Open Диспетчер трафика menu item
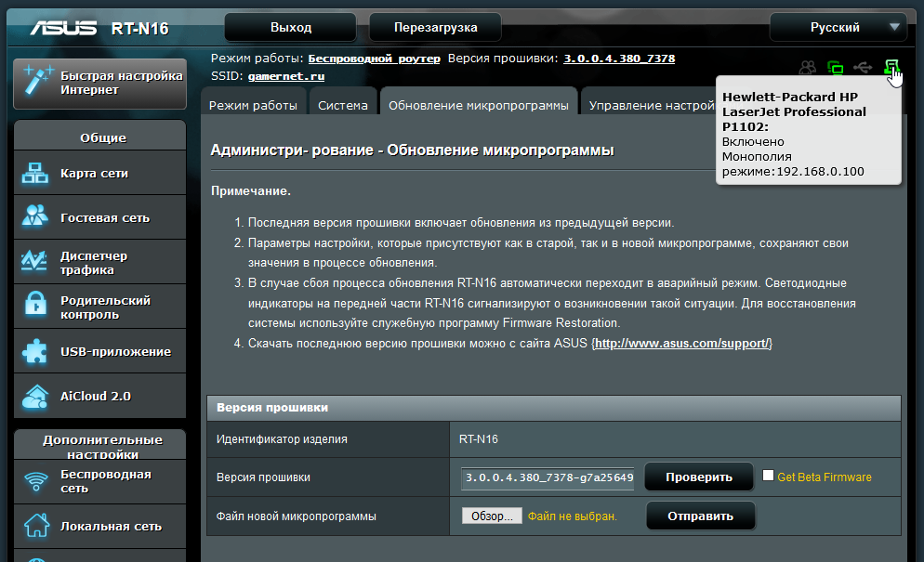Screen dimensions: 924x562 coord(99,262)
